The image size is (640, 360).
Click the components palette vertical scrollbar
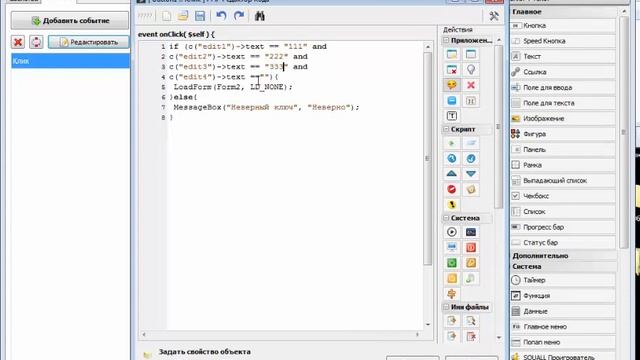pyautogui.click(x=624, y=132)
